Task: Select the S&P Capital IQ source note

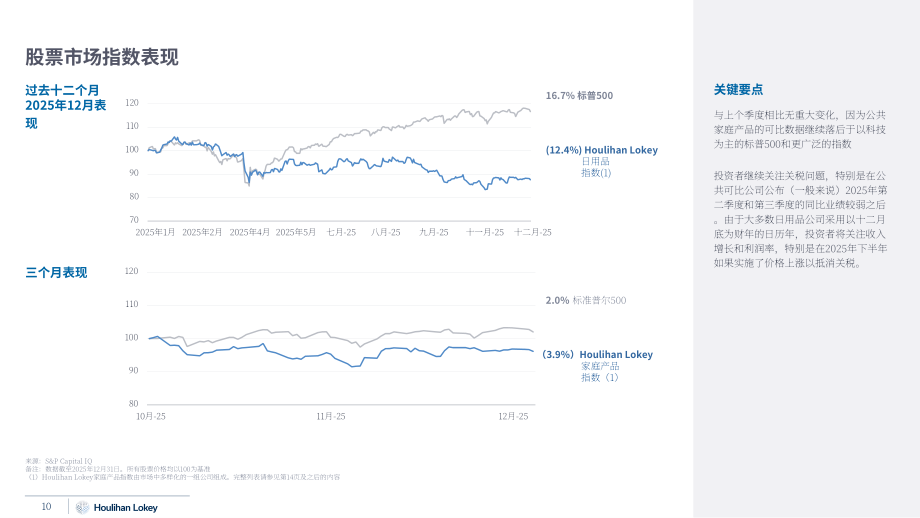Action: point(59,461)
